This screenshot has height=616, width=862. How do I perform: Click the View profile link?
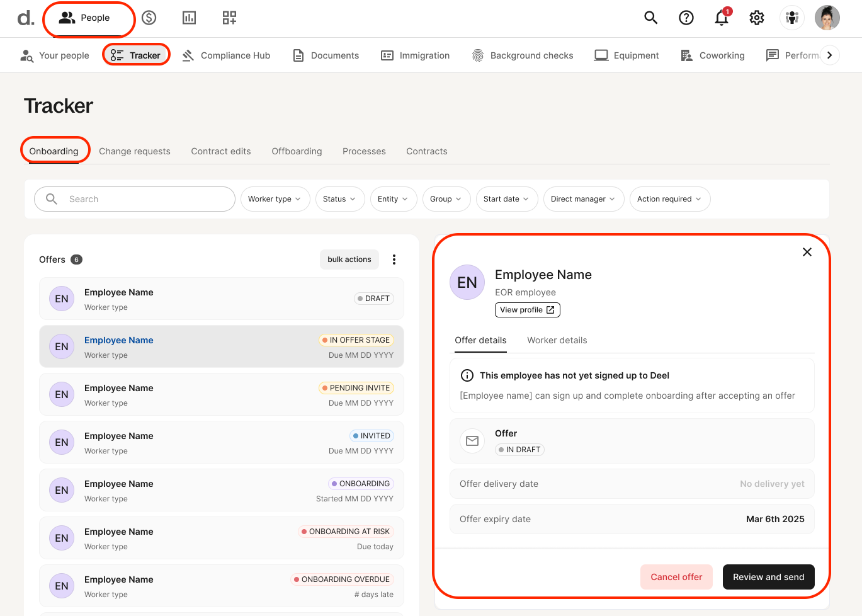(527, 310)
